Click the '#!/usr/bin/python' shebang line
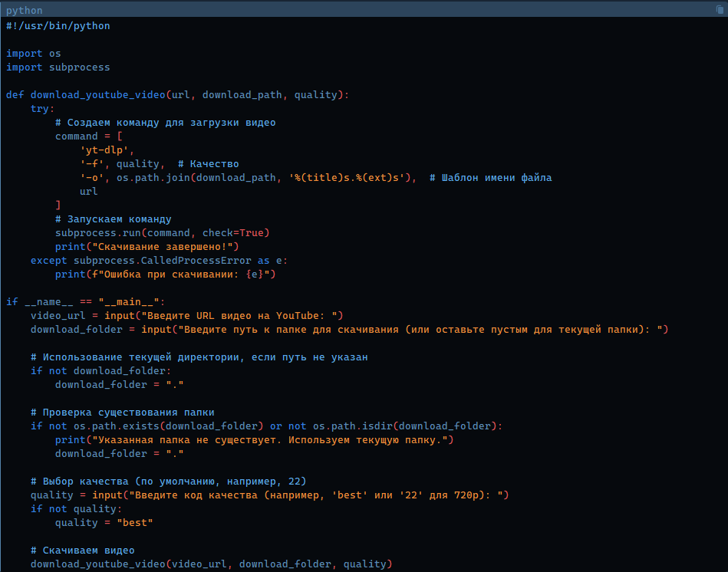This screenshot has height=572, width=728. pyautogui.click(x=58, y=26)
